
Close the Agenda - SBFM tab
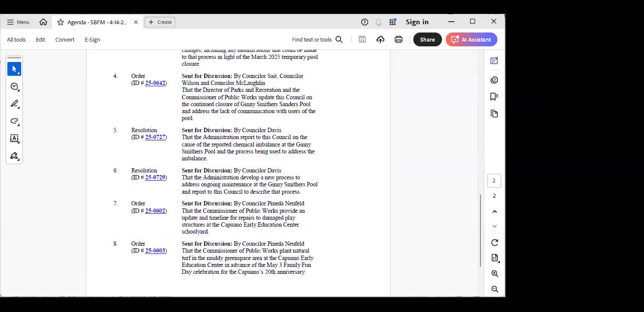(136, 22)
